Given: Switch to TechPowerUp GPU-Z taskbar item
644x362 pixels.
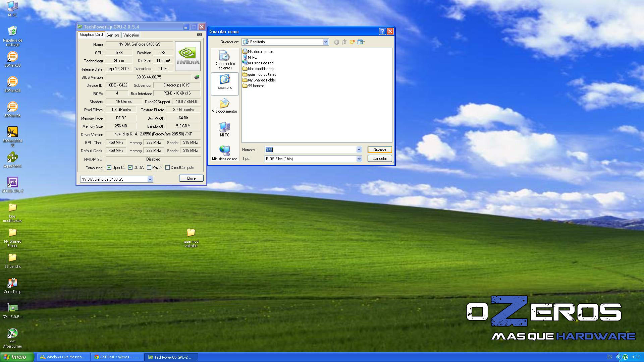Looking at the screenshot, I should point(171,357).
